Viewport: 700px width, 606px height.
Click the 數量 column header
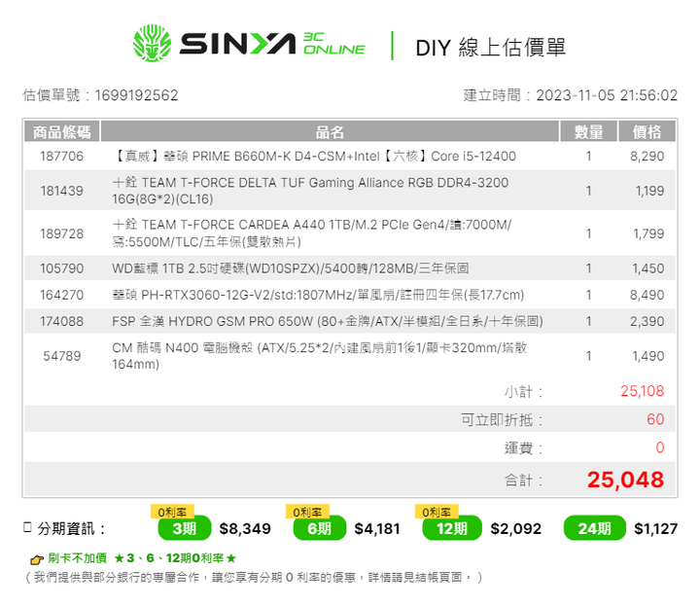(588, 131)
